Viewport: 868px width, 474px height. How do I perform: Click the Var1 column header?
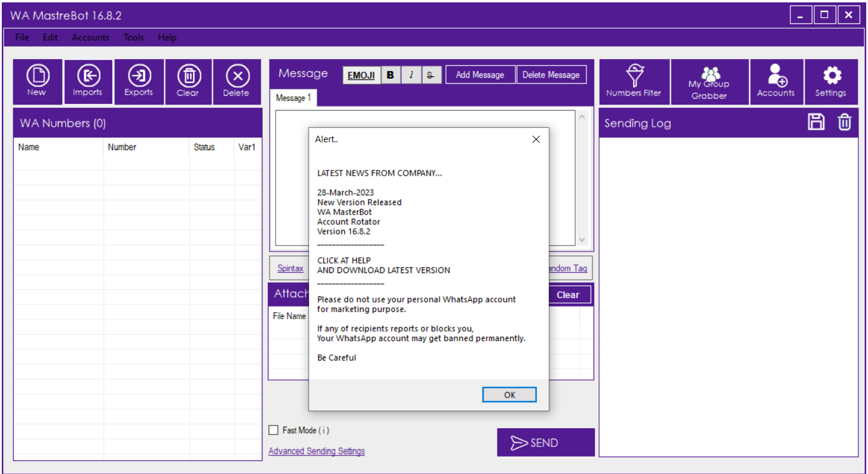click(x=247, y=147)
